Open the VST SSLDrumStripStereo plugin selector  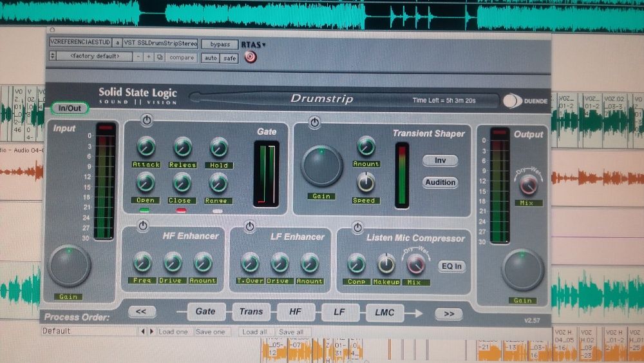tap(160, 43)
